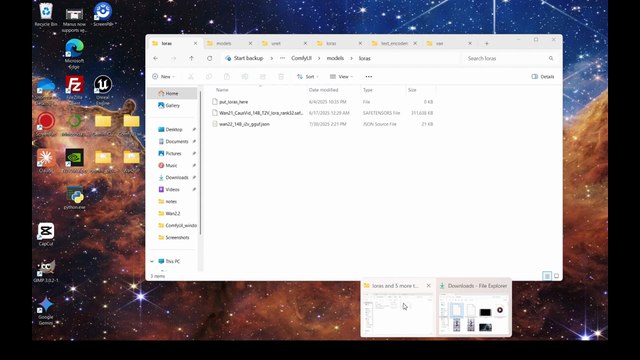
Task: Click ComfyUI in breadcrumb path
Action: 301,58
